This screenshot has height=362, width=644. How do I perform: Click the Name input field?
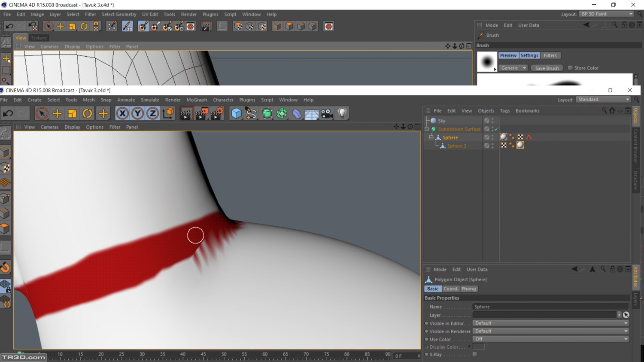pyautogui.click(x=550, y=307)
